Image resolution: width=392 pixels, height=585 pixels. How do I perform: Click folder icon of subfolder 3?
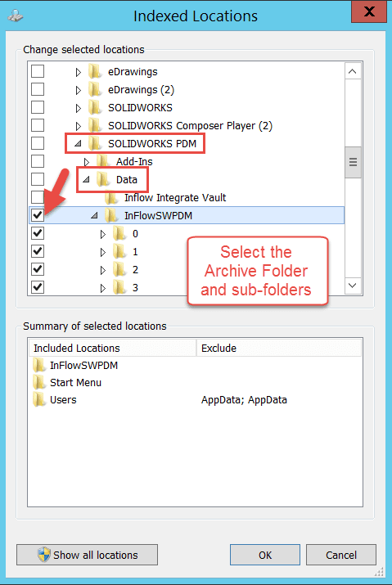click(119, 287)
